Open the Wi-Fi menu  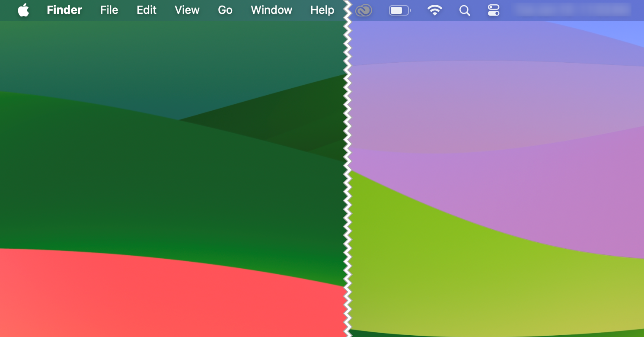434,10
